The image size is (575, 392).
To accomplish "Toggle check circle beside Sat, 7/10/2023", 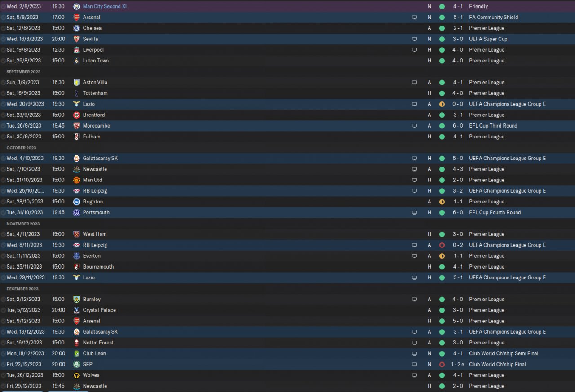I will 3,169.
